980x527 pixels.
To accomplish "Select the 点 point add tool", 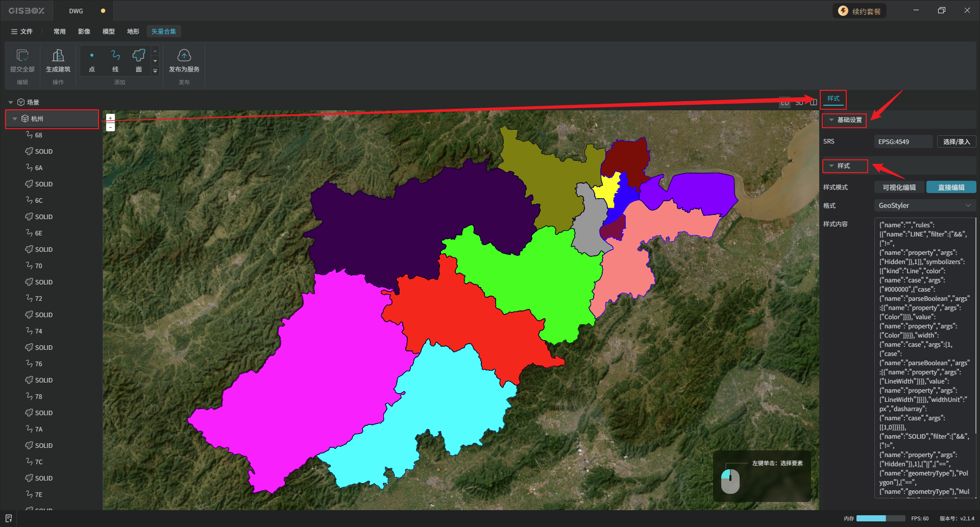I will click(x=92, y=56).
